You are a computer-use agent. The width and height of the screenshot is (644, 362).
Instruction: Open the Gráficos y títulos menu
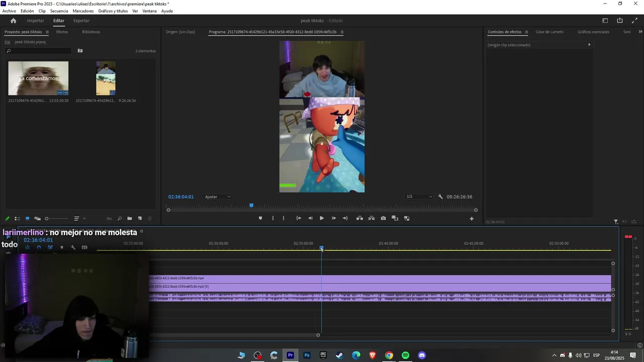pyautogui.click(x=113, y=11)
